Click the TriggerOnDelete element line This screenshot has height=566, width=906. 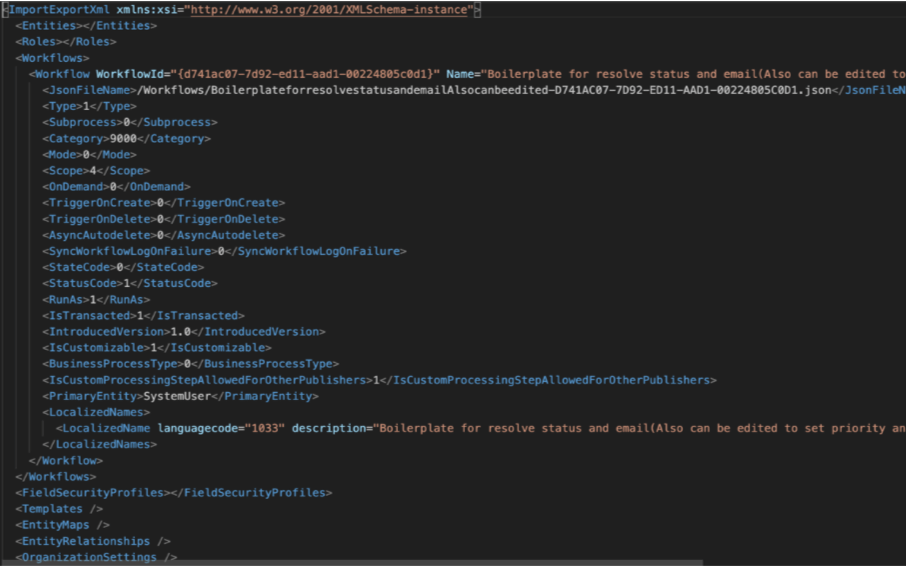[164, 219]
